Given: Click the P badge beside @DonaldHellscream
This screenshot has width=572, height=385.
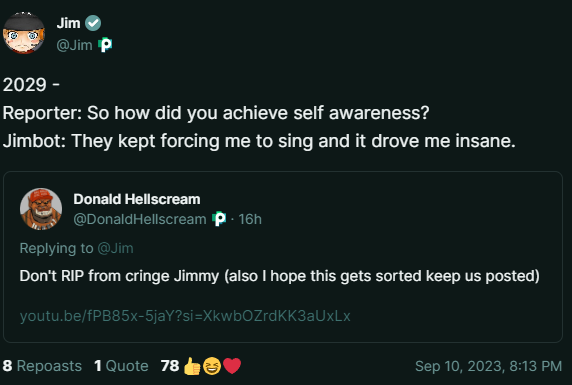Looking at the screenshot, I should click(219, 219).
